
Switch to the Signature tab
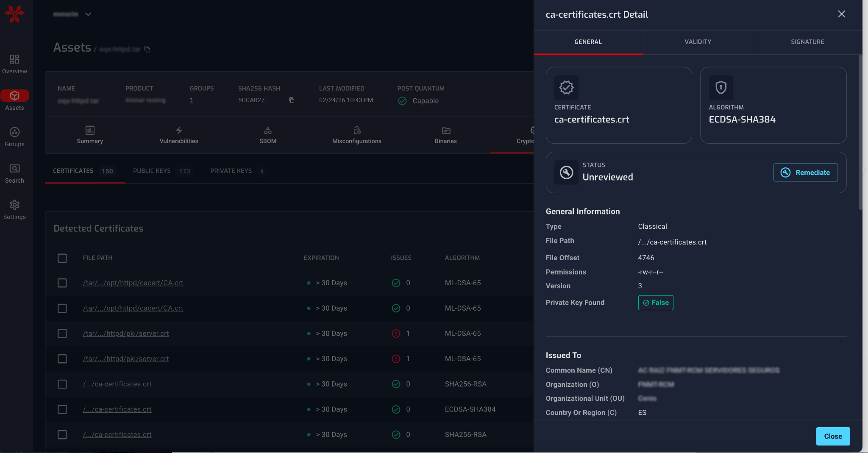tap(807, 42)
